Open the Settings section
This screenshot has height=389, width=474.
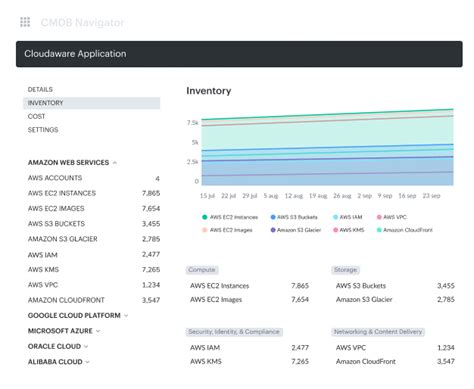point(43,130)
